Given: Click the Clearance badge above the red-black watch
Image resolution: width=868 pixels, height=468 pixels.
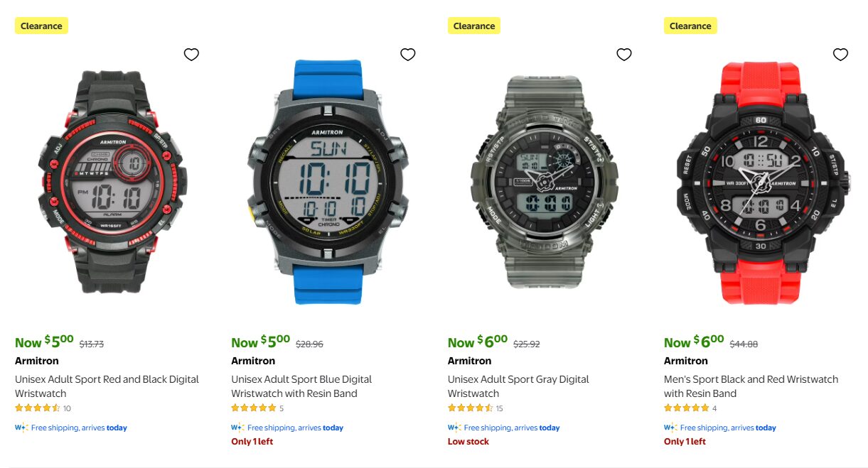Looking at the screenshot, I should coord(41,26).
